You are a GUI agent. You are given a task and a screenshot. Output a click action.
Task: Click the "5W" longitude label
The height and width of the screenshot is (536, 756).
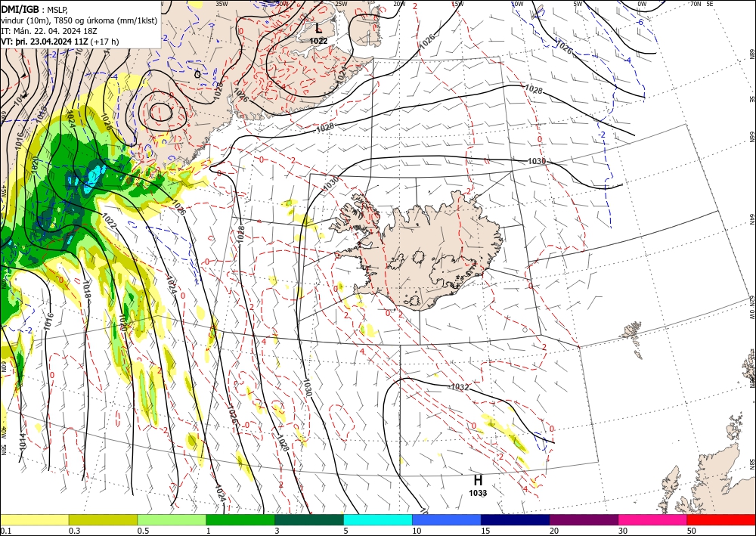click(x=578, y=4)
